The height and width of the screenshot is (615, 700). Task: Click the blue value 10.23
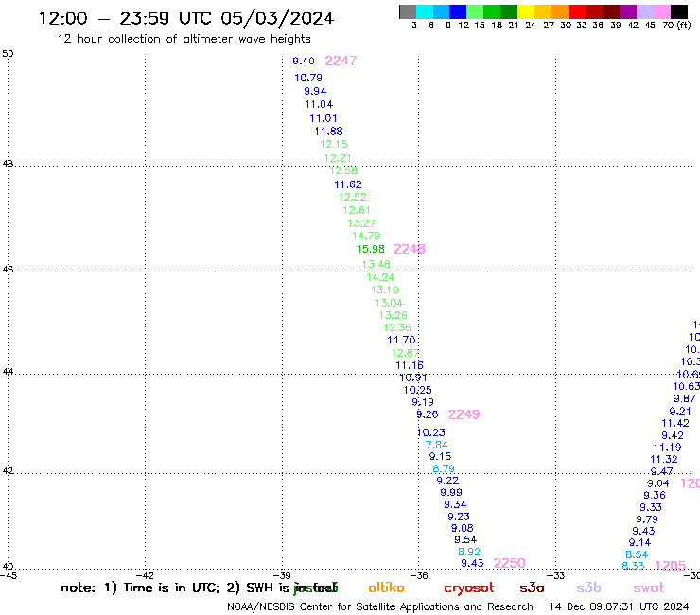point(431,432)
